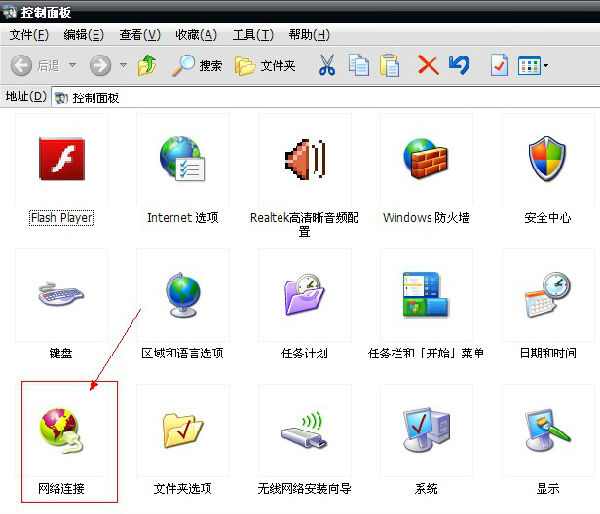Go up one folder level icon
This screenshot has width=600, height=514.
(147, 65)
